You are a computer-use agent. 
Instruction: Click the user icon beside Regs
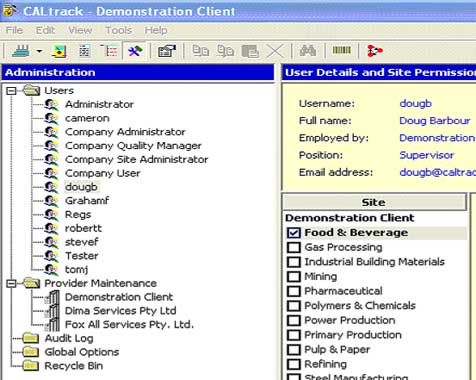pyautogui.click(x=51, y=214)
